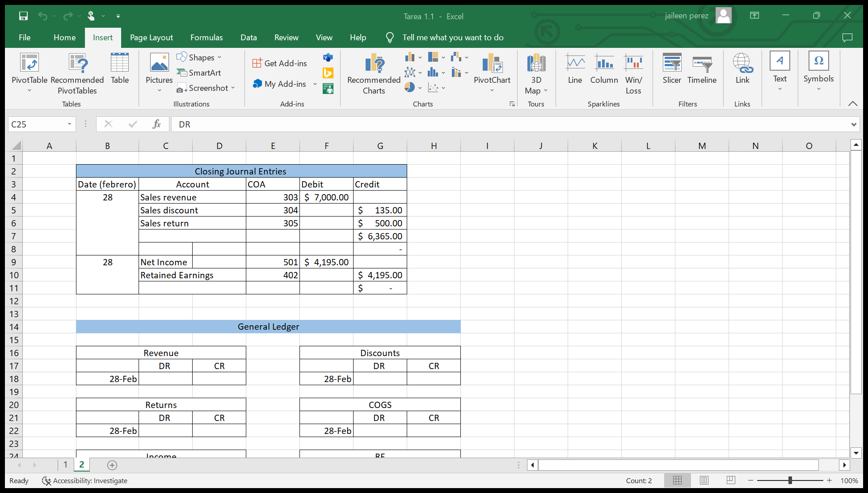Click the zoom slider handle

click(790, 480)
